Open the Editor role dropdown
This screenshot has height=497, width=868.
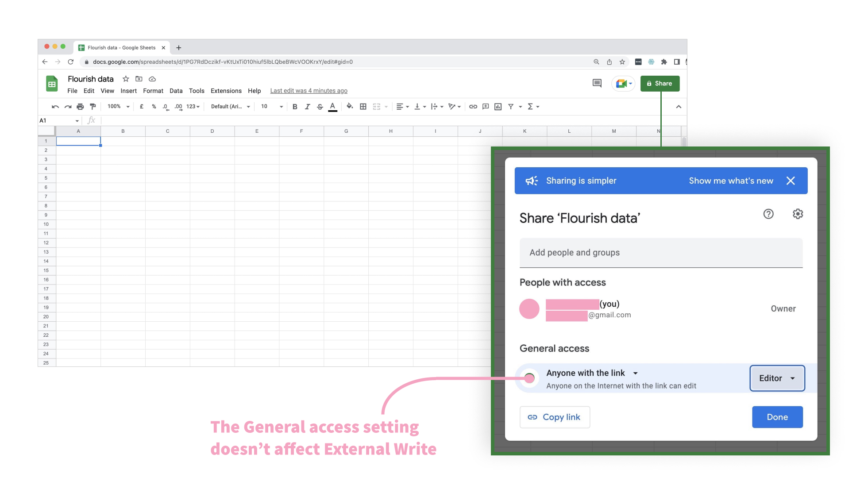[x=777, y=378]
